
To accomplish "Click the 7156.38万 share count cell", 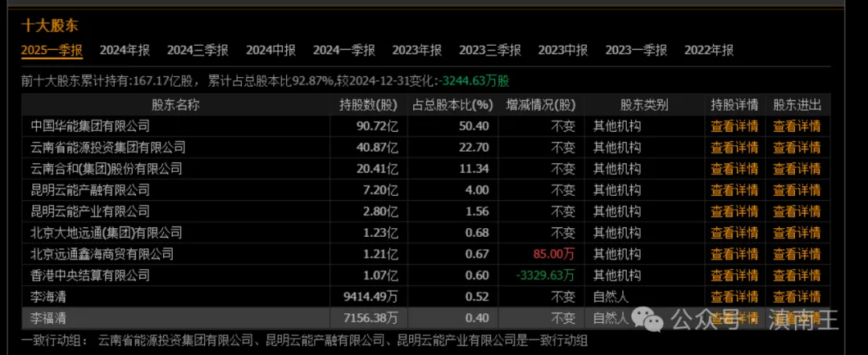I will [371, 318].
